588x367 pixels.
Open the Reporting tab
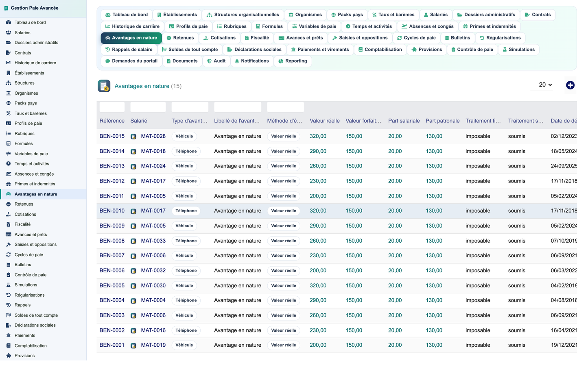point(293,61)
